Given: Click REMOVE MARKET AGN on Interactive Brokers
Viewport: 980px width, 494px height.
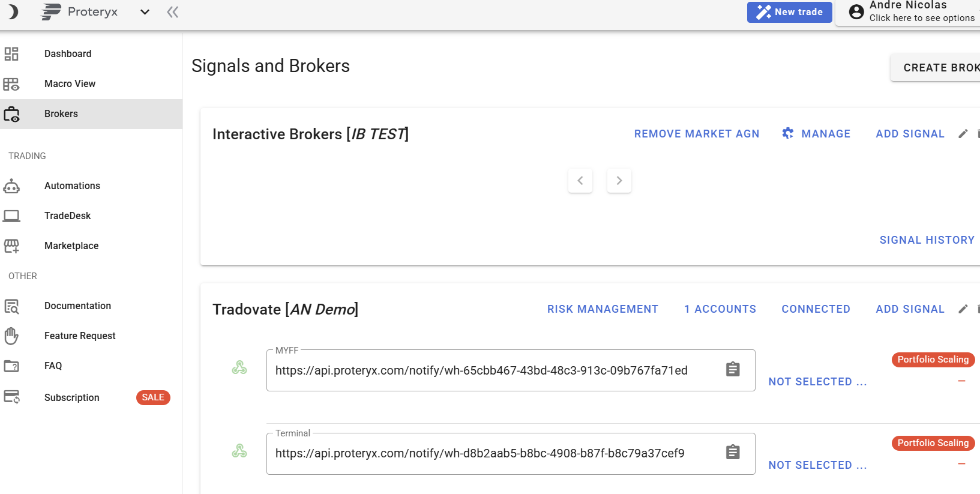Looking at the screenshot, I should pos(697,134).
